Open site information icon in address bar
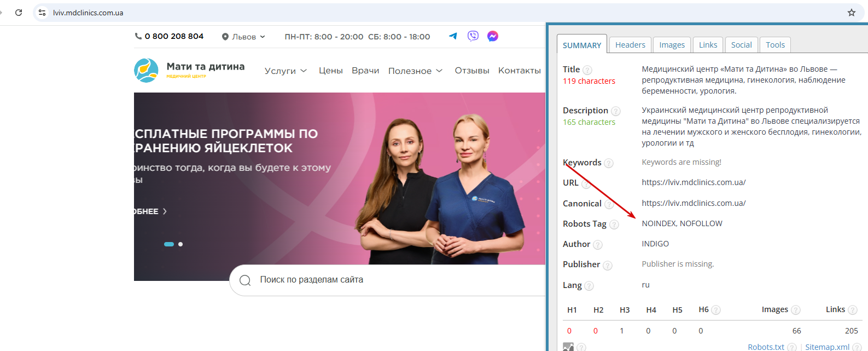This screenshot has height=351, width=868. click(x=42, y=13)
